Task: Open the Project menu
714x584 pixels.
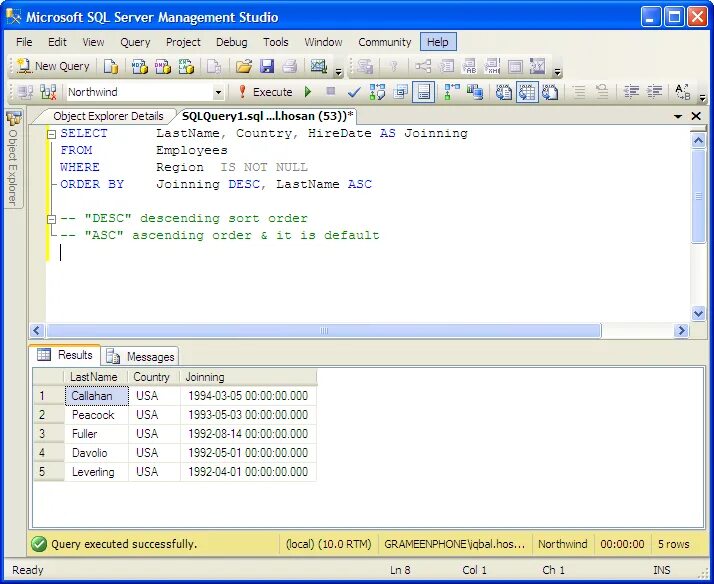Action: [184, 42]
